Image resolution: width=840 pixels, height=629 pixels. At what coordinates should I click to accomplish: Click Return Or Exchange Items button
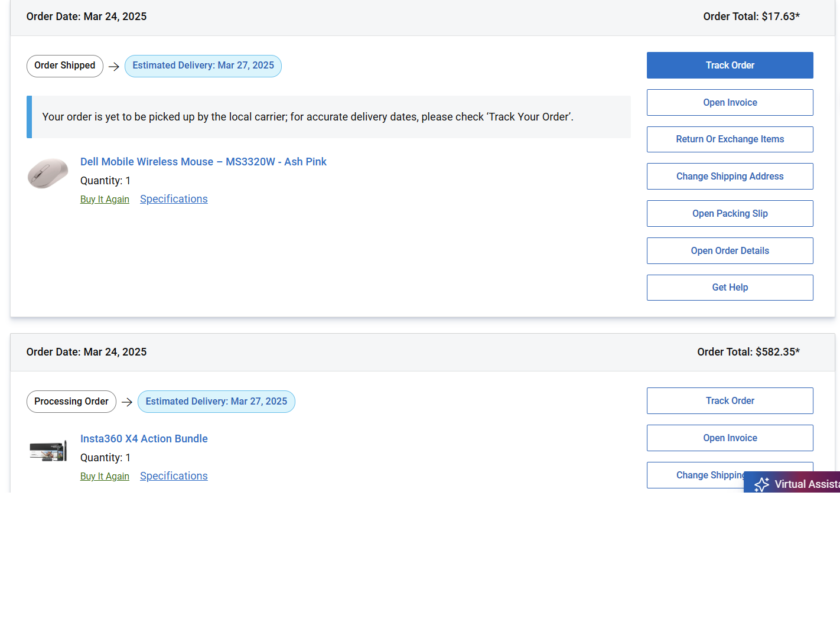coord(730,139)
